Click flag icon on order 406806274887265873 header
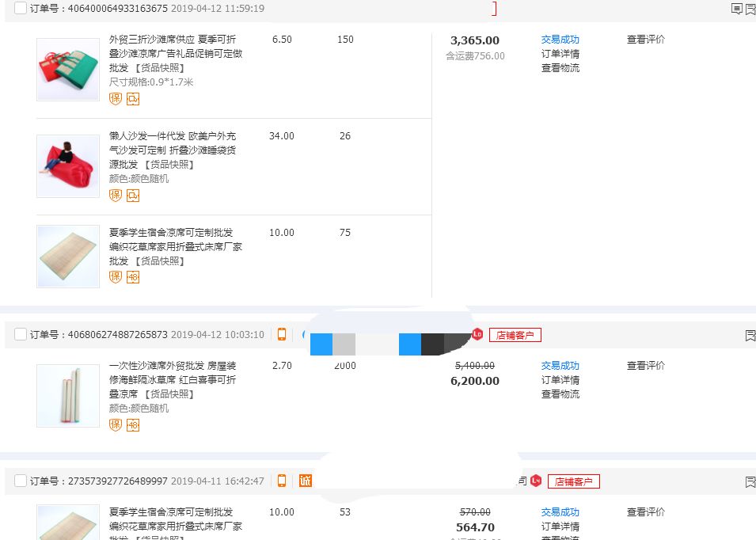The width and height of the screenshot is (756, 540). click(750, 335)
